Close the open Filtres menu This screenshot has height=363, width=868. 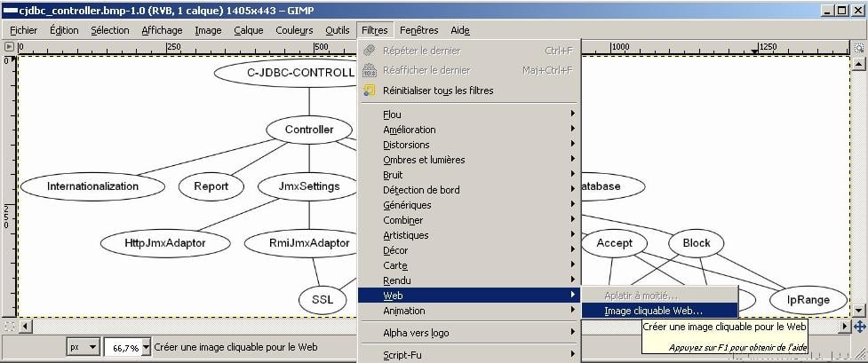click(x=375, y=30)
